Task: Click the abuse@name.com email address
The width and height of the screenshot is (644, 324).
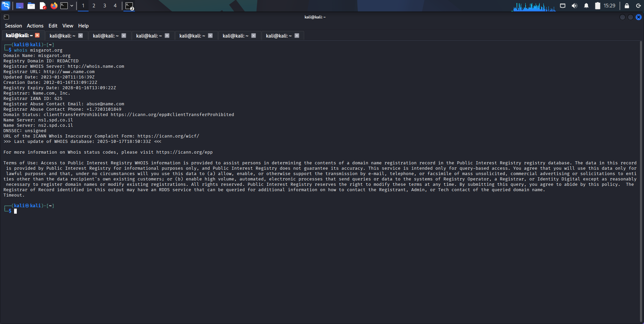Action: pos(105,104)
